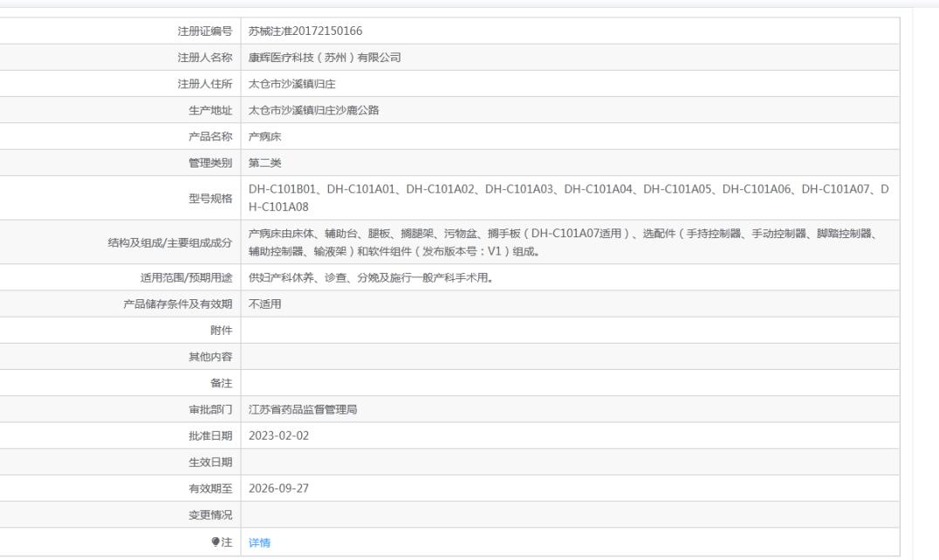
Task: Click the 附件 field label
Action: point(221,331)
